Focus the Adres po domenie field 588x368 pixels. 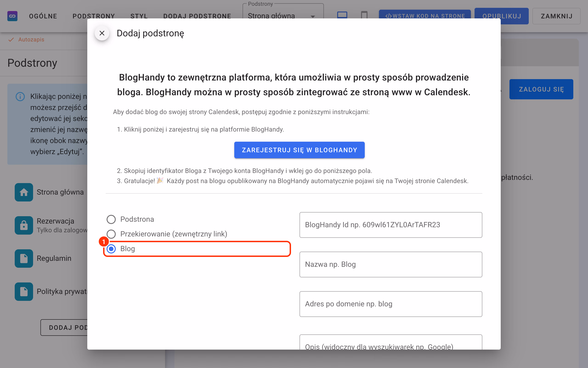(x=391, y=304)
